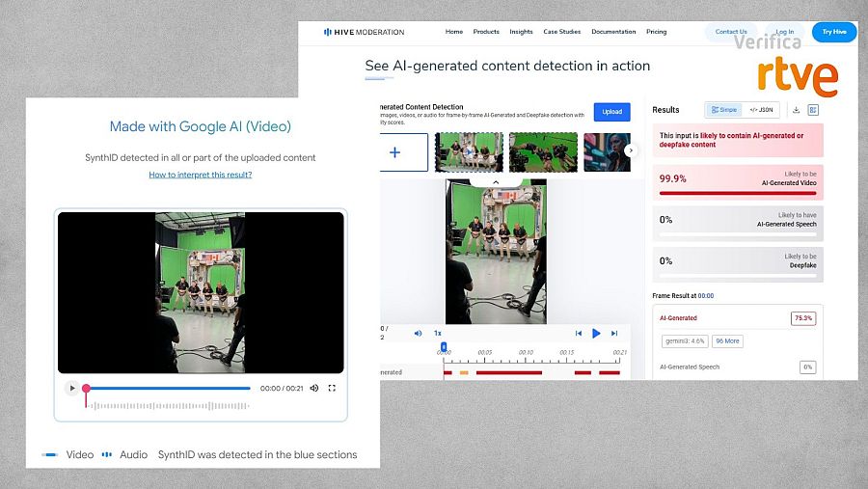
Task: Switch results to Simple view
Action: point(723,110)
